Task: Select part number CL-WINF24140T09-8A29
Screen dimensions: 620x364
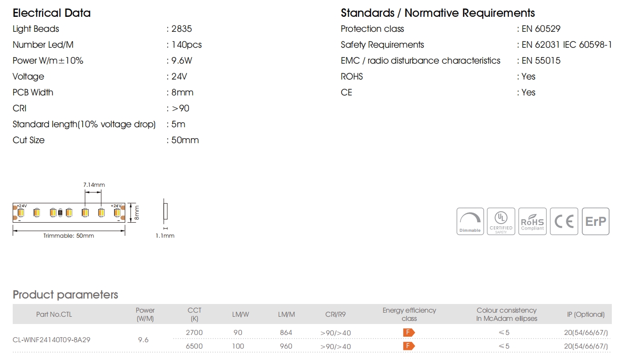Action: tap(51, 339)
